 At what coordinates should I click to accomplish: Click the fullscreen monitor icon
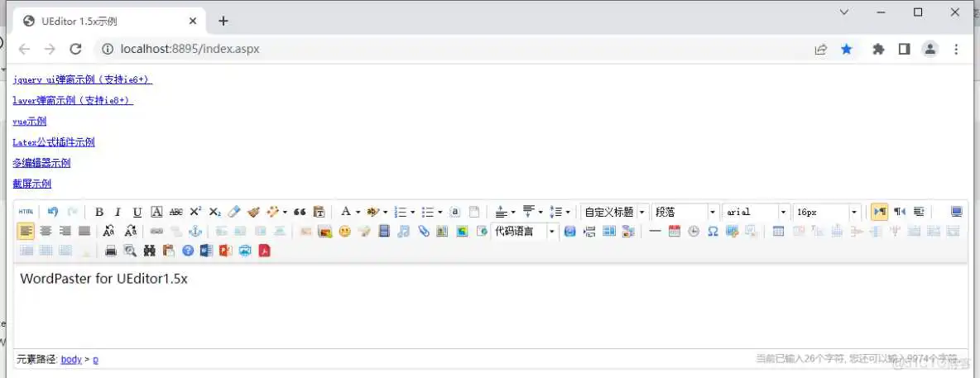pyautogui.click(x=956, y=212)
